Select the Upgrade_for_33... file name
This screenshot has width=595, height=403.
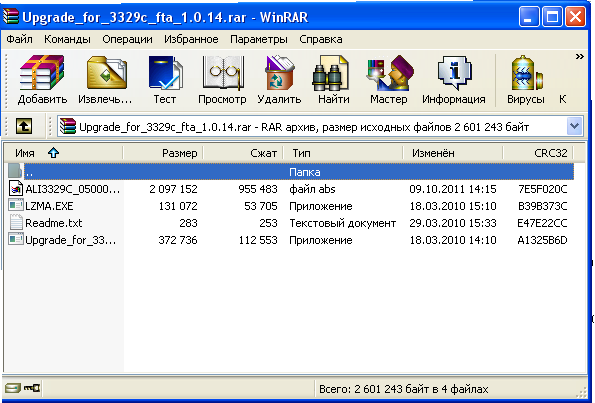coord(71,240)
